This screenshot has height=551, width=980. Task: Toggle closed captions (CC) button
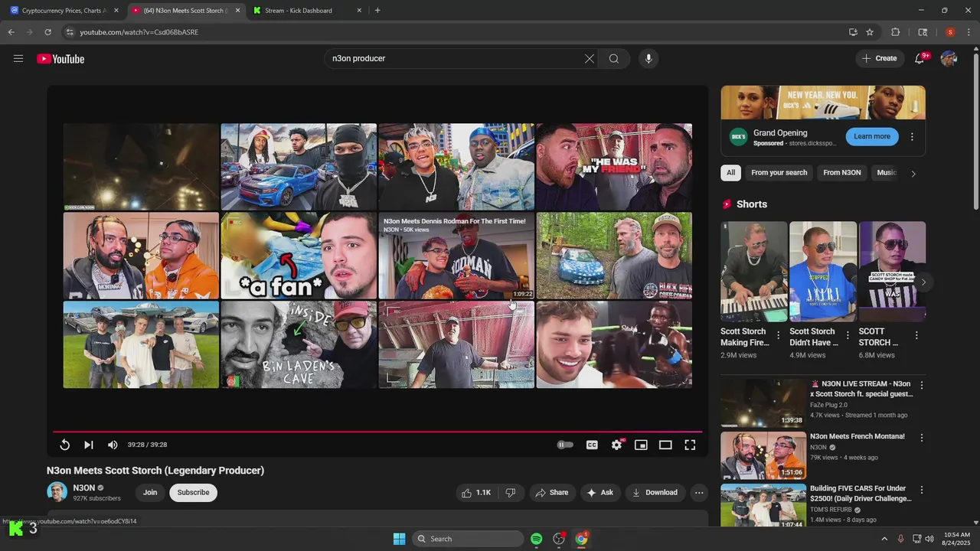[592, 445]
